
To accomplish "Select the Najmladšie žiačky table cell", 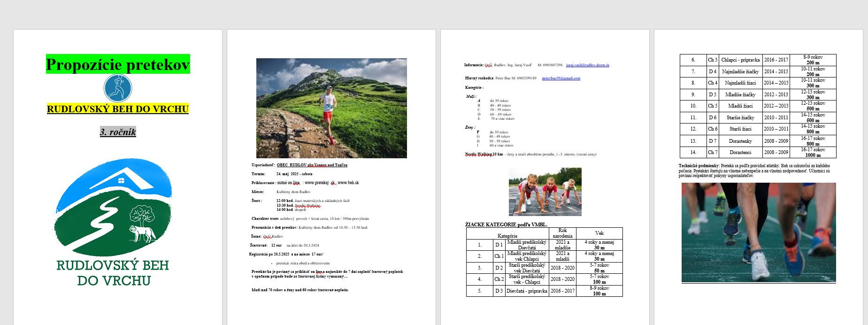I will point(741,72).
